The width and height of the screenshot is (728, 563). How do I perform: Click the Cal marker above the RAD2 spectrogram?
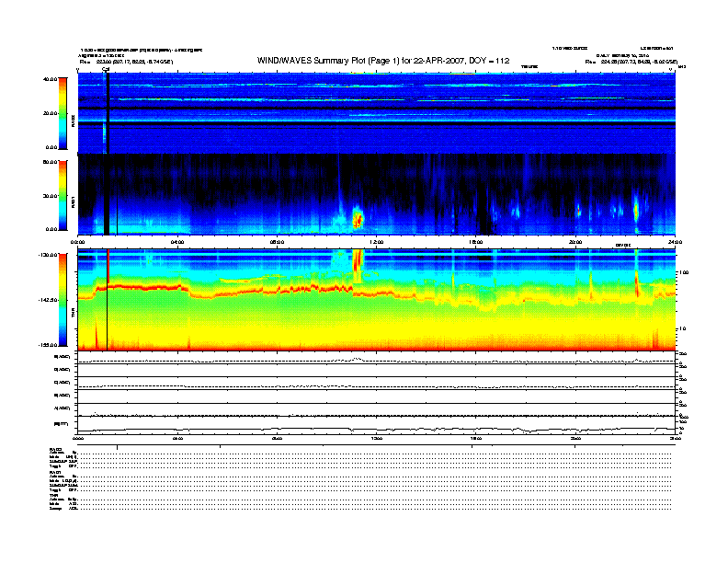pos(106,70)
